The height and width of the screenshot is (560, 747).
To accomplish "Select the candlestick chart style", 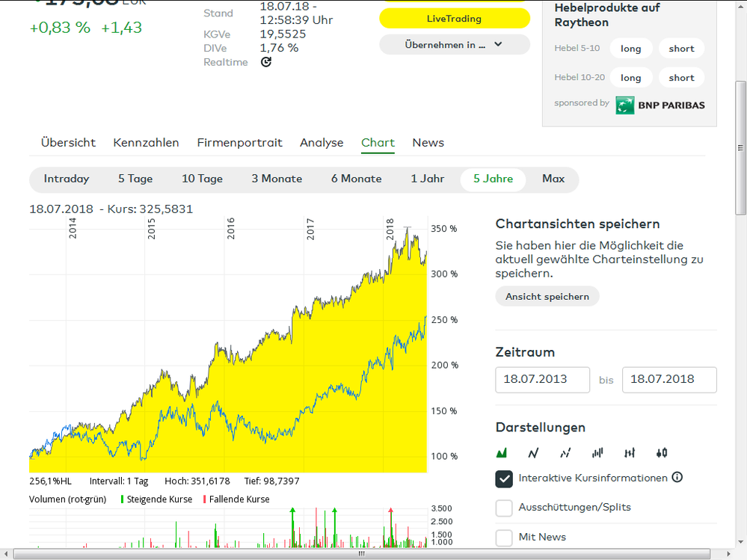I will [x=660, y=452].
